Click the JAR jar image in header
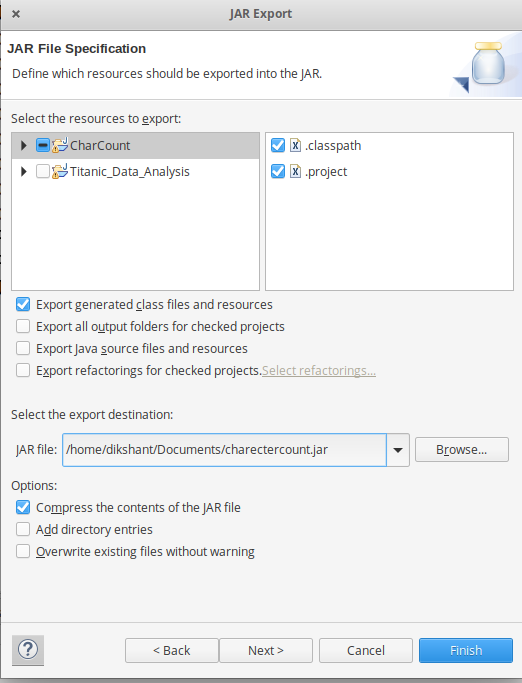This screenshot has width=522, height=683. (488, 63)
